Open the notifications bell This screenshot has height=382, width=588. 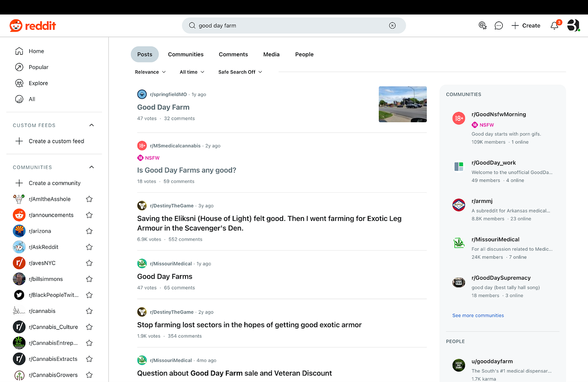[x=555, y=25]
